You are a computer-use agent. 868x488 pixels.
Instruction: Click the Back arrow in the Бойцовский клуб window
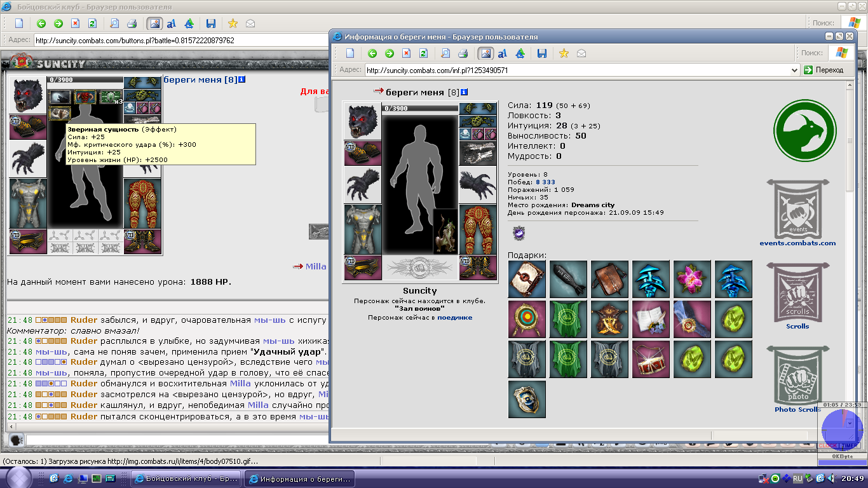(41, 24)
